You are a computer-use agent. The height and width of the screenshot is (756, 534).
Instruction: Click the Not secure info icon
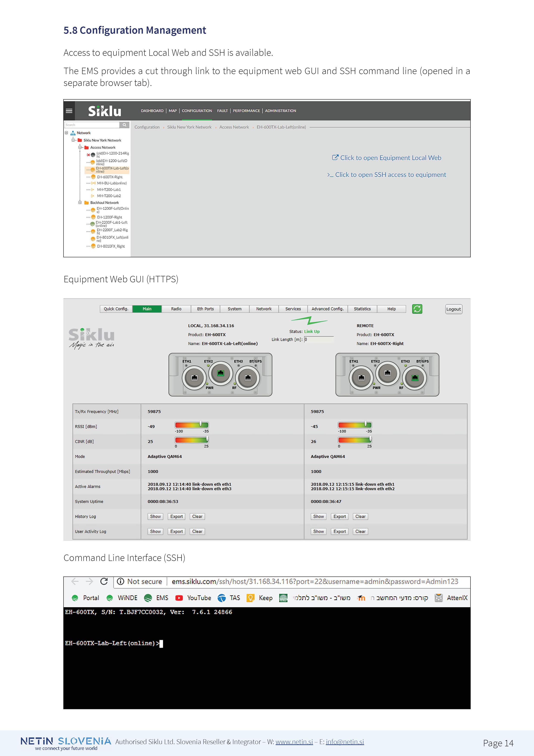click(x=120, y=581)
